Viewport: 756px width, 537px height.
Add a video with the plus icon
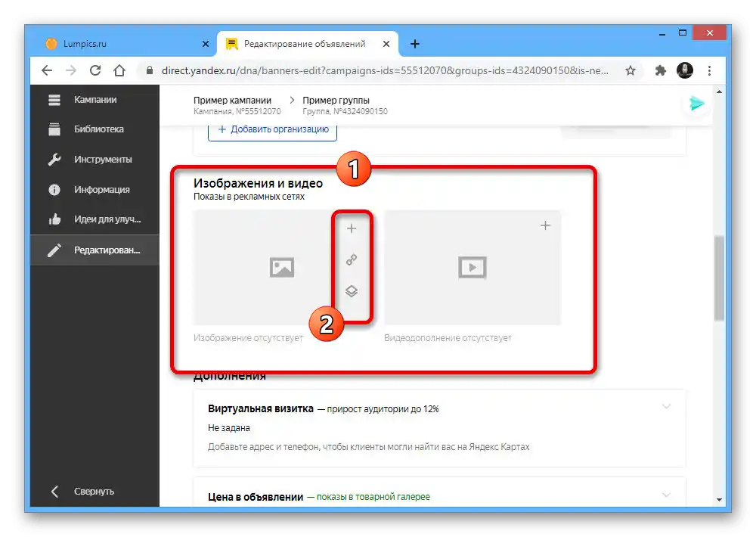[x=545, y=225]
